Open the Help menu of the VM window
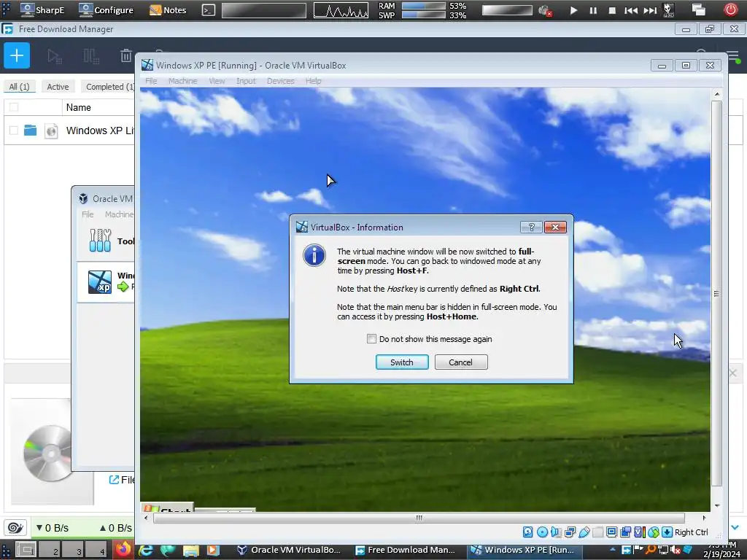The image size is (747, 560). [313, 81]
